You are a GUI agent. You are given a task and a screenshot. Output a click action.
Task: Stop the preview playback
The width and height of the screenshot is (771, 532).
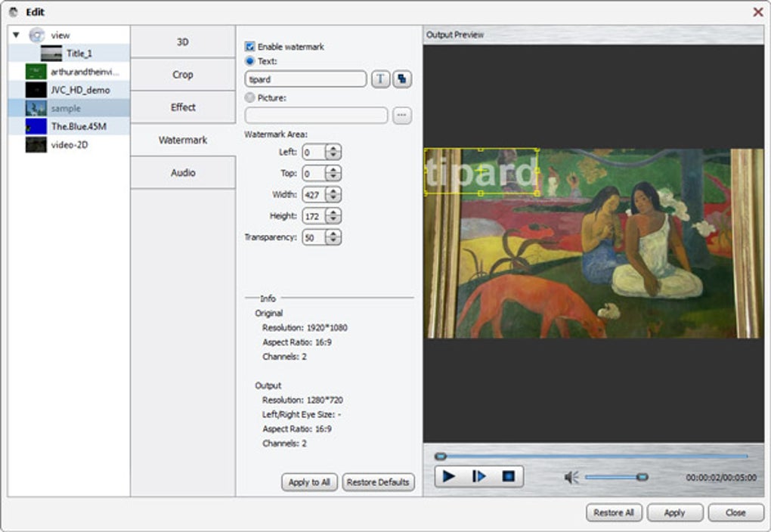click(x=508, y=476)
